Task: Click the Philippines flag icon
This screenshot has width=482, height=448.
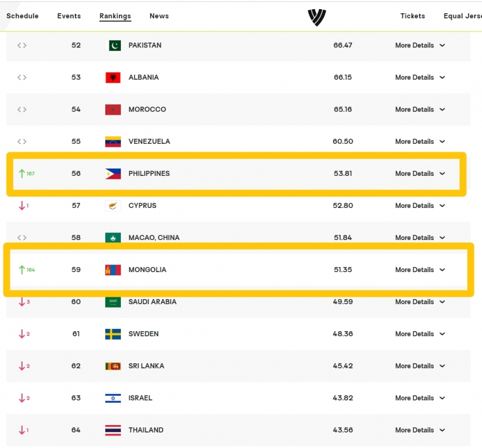Action: point(113,174)
